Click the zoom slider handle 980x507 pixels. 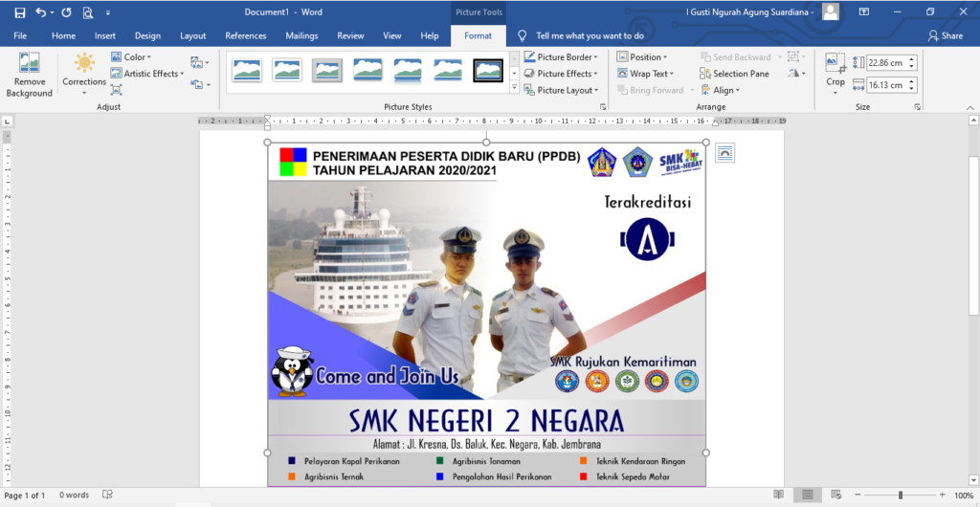click(x=901, y=496)
